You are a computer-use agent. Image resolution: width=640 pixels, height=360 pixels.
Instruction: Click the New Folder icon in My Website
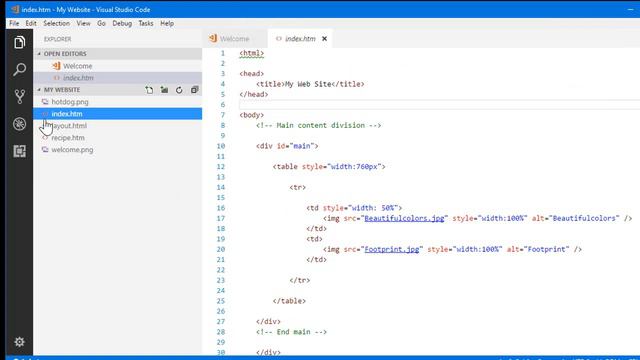click(x=164, y=90)
